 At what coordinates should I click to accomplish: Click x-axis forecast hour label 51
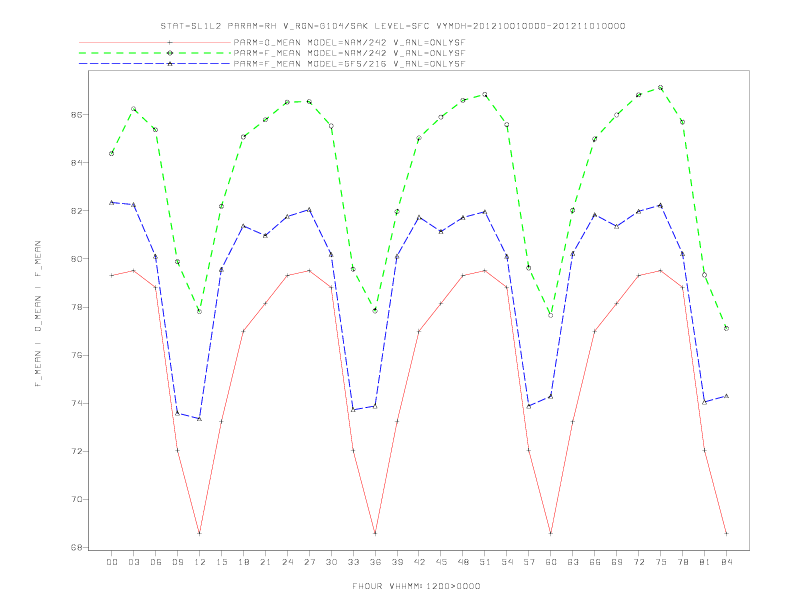tap(485, 562)
